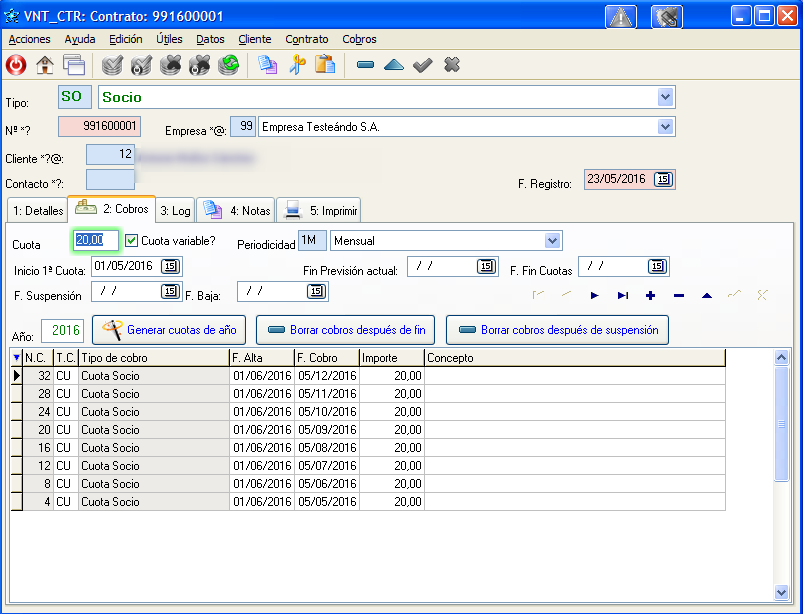
Task: Click Tipo de cobro column header
Action: pyautogui.click(x=154, y=358)
